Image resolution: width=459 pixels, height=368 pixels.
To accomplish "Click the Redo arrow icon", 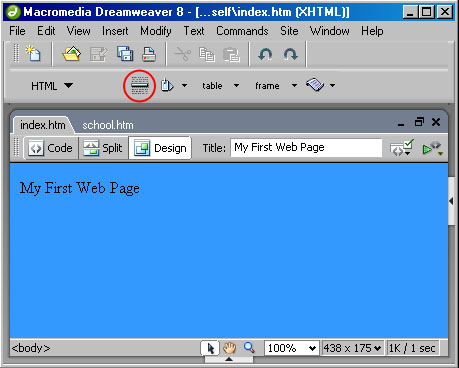I will 291,54.
